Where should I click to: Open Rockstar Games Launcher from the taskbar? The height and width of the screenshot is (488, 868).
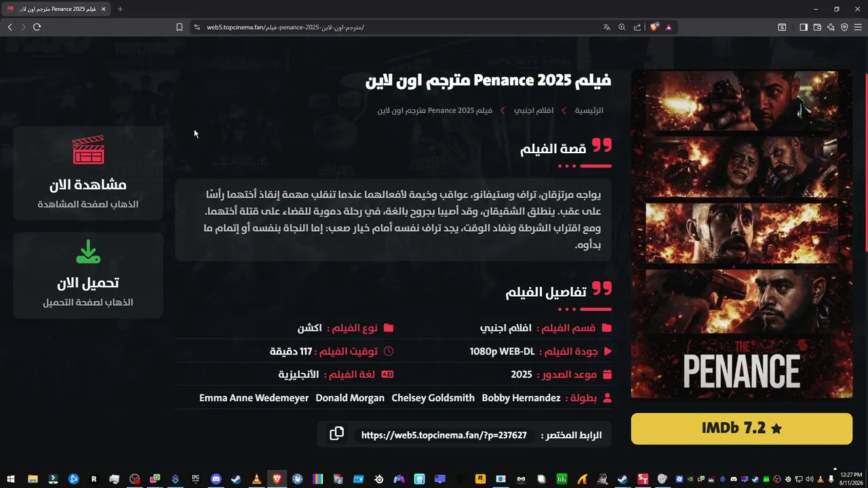(480, 479)
